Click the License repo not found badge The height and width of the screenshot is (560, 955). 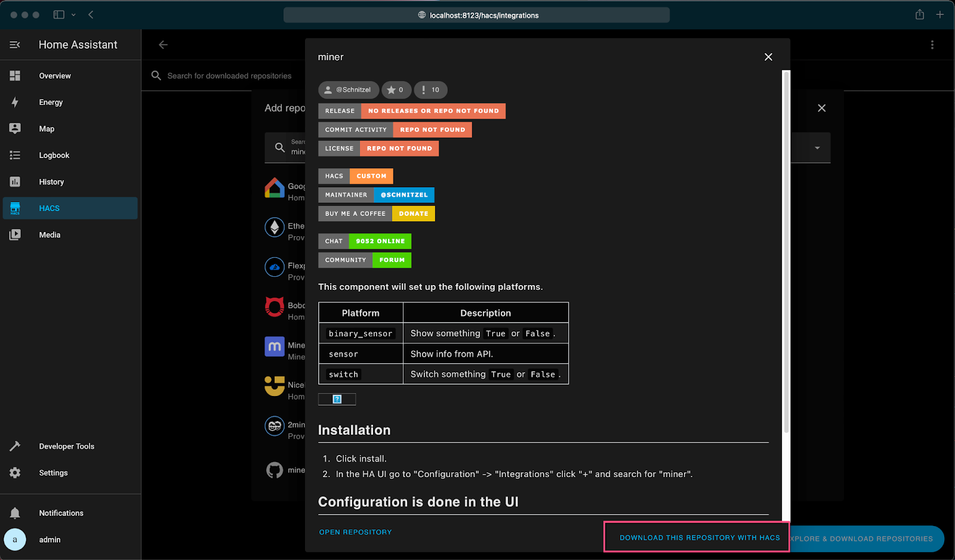coord(378,148)
